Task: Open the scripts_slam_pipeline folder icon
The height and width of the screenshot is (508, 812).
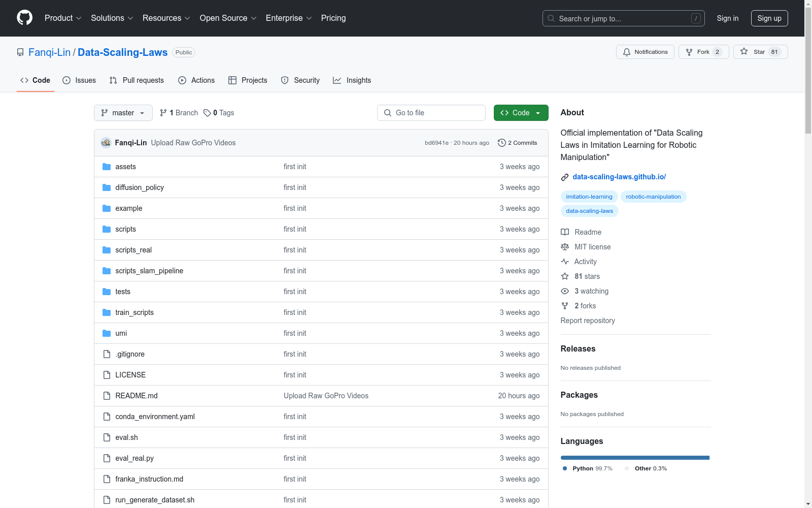Action: 107,271
